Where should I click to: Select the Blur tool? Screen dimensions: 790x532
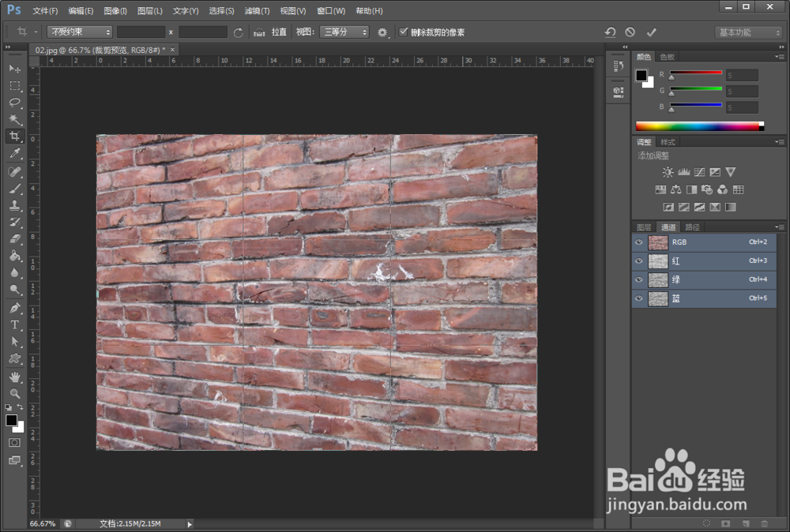tap(14, 272)
